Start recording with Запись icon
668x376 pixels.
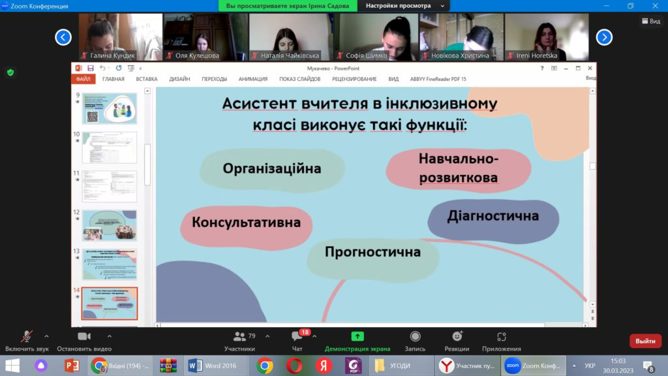tap(415, 336)
